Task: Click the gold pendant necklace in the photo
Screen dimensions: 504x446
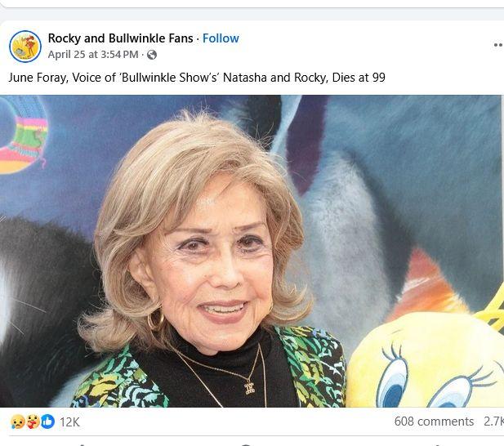Action: (250, 387)
